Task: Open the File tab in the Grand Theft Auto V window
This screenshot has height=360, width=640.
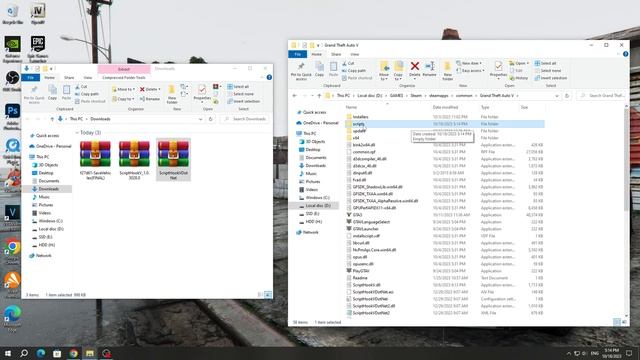Action: [x=298, y=54]
